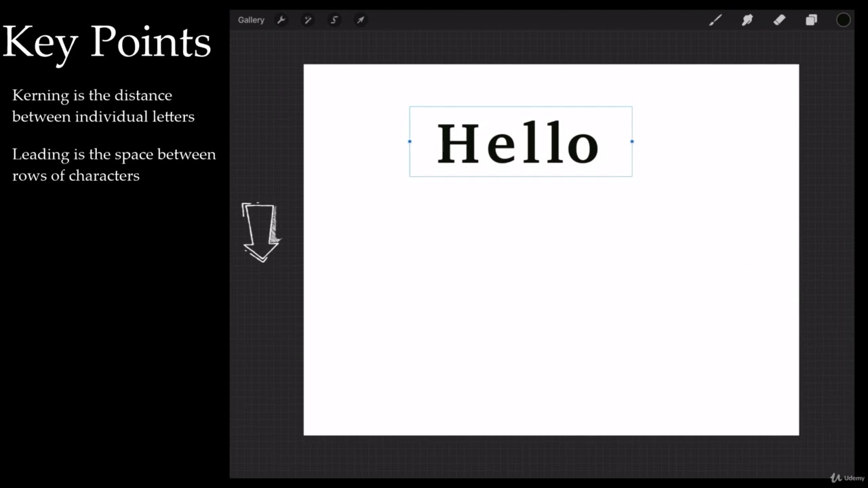Activate the Transform arrow tool
The image size is (868, 488).
361,20
